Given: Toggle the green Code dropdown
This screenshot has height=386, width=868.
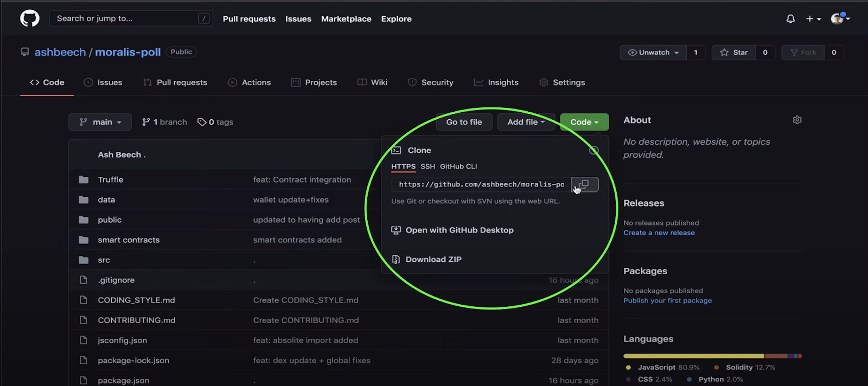Looking at the screenshot, I should (x=584, y=122).
